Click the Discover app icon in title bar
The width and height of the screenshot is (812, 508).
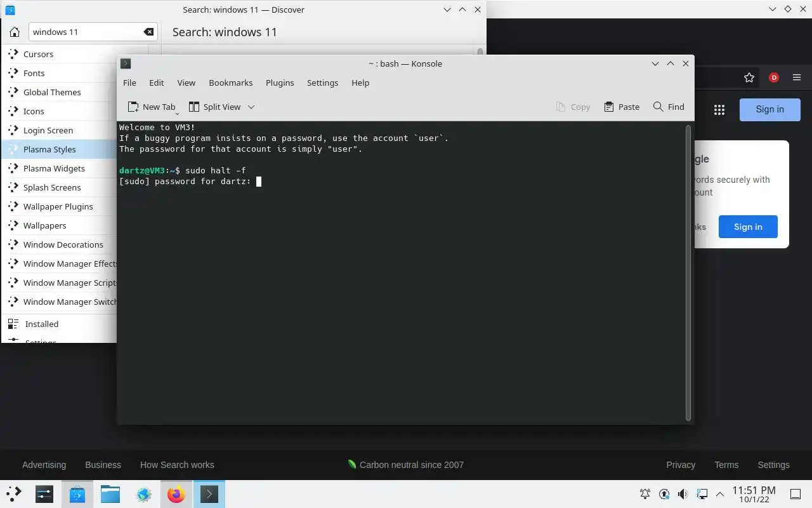10,10
